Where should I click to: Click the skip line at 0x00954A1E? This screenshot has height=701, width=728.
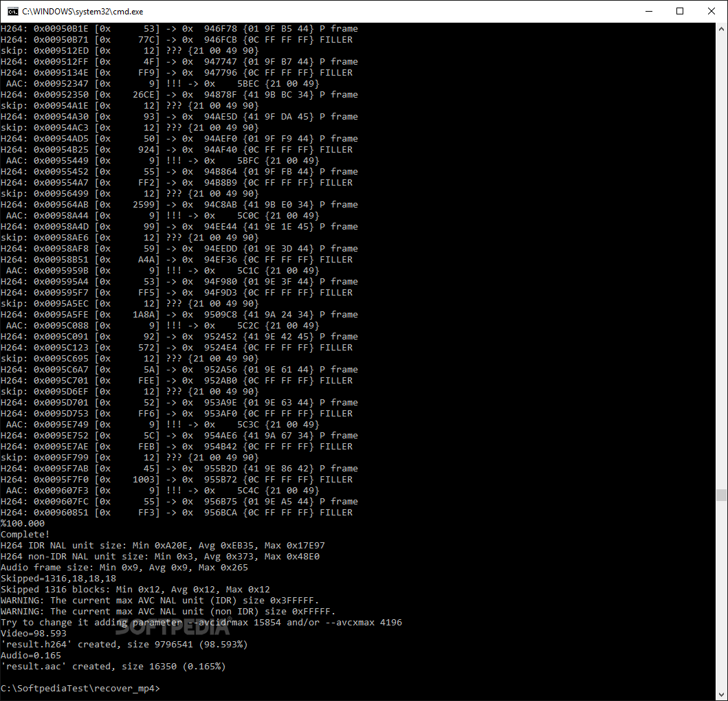(130, 106)
